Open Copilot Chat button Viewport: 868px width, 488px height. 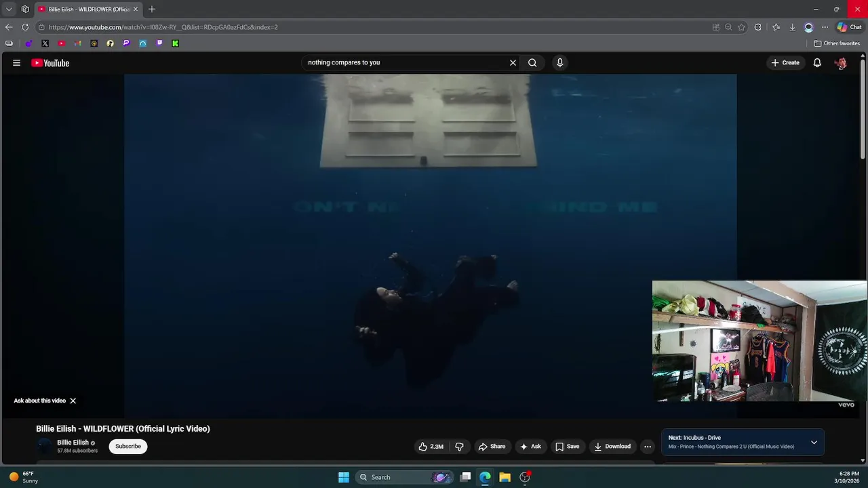click(x=849, y=27)
